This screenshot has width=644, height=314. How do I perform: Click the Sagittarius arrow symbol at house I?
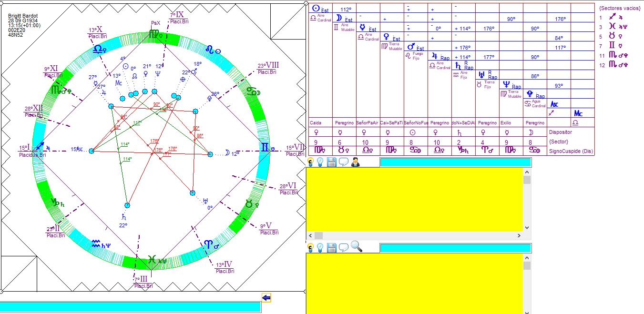40,147
